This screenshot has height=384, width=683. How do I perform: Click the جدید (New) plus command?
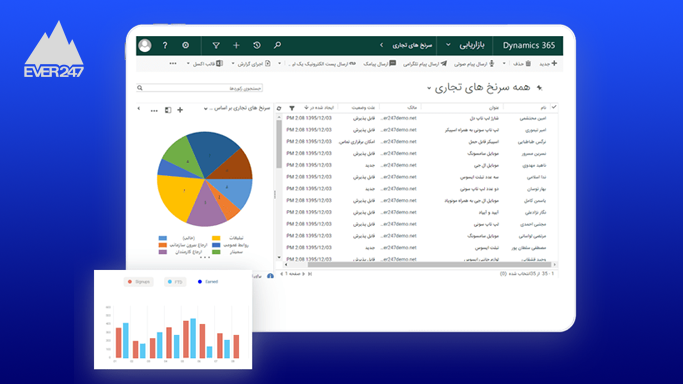click(x=548, y=64)
